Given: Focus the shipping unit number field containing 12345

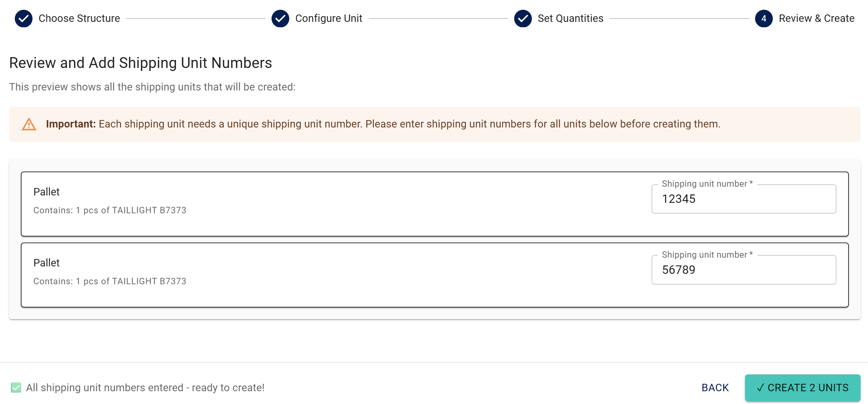Looking at the screenshot, I should (x=743, y=199).
